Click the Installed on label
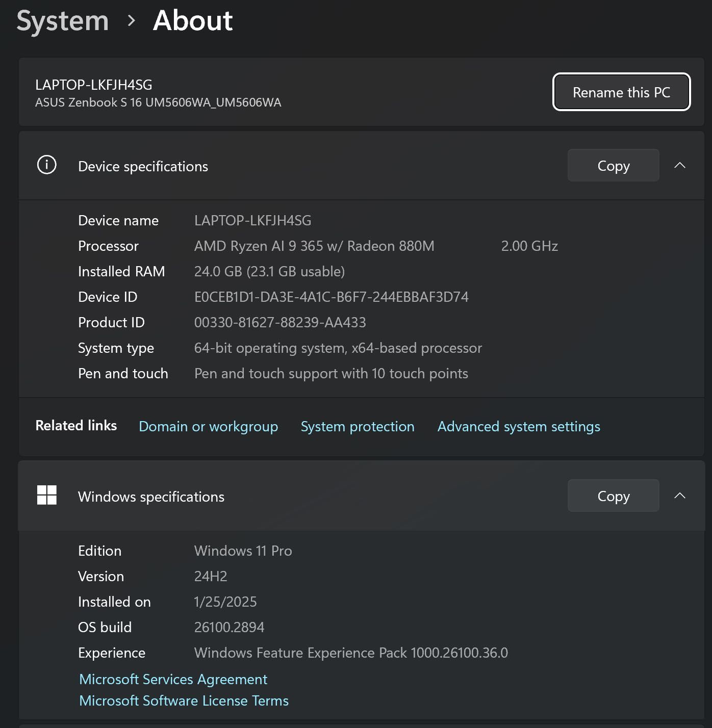This screenshot has height=728, width=712. click(114, 602)
